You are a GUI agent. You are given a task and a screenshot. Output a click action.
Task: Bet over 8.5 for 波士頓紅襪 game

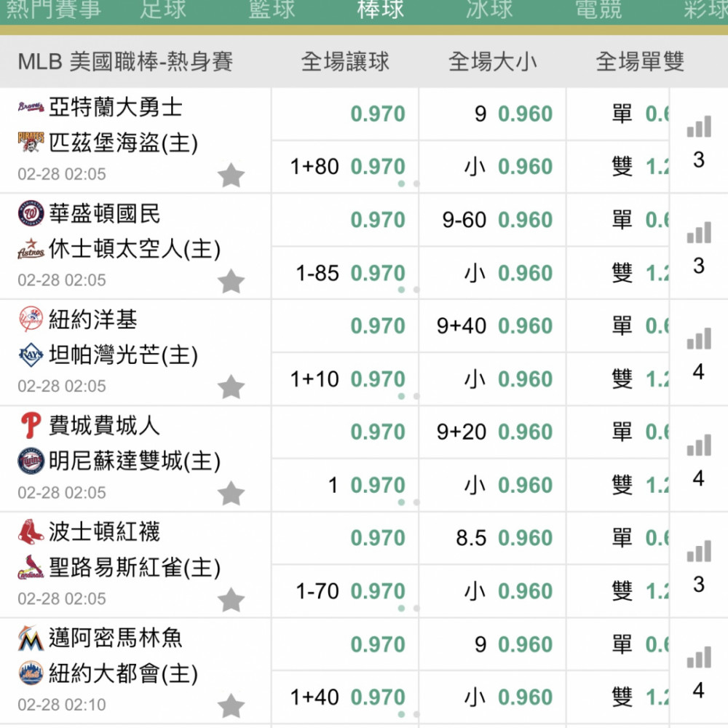pos(492,538)
